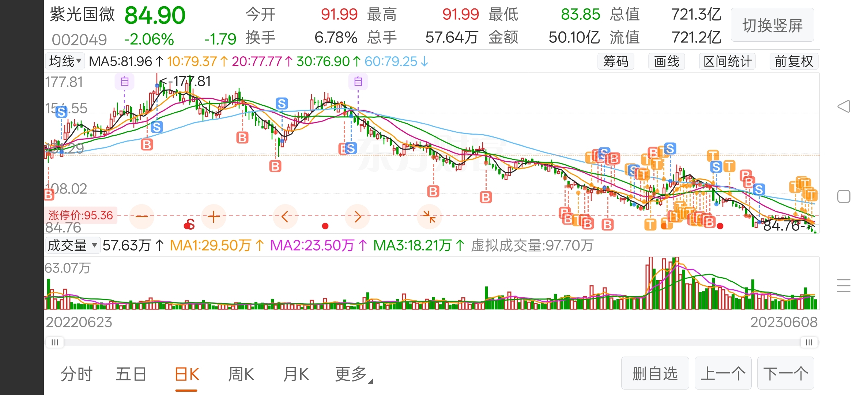
Task: Toggle the 筹码 chip distribution view
Action: point(616,61)
